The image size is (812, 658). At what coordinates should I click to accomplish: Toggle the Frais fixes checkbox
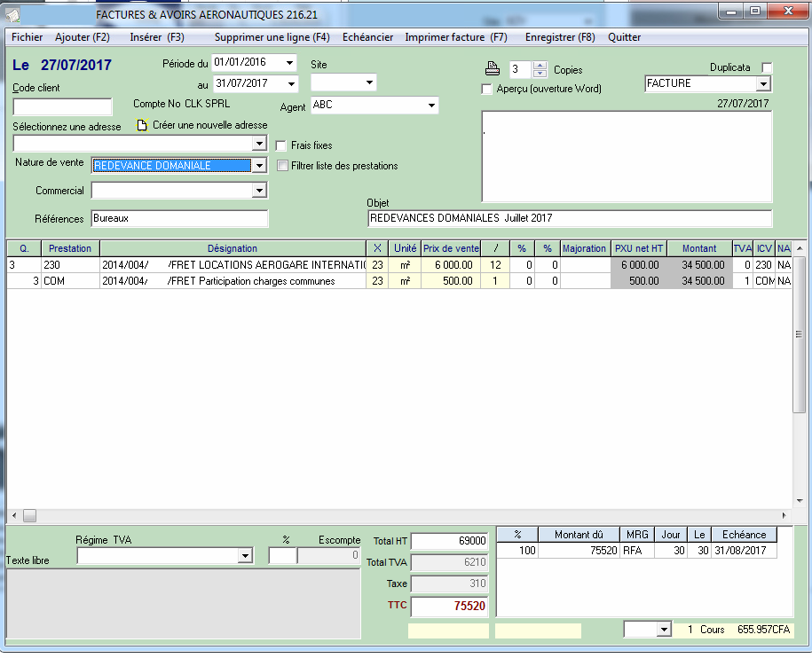[x=282, y=145]
